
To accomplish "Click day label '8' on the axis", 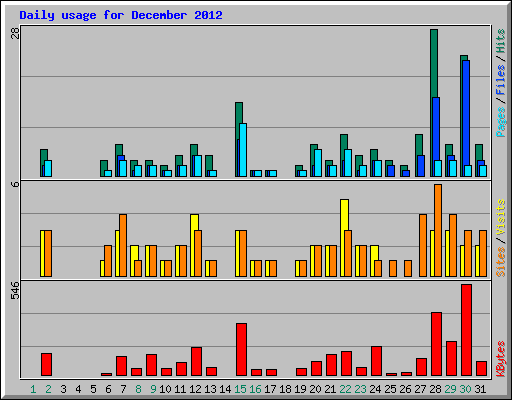I will click(x=138, y=389).
